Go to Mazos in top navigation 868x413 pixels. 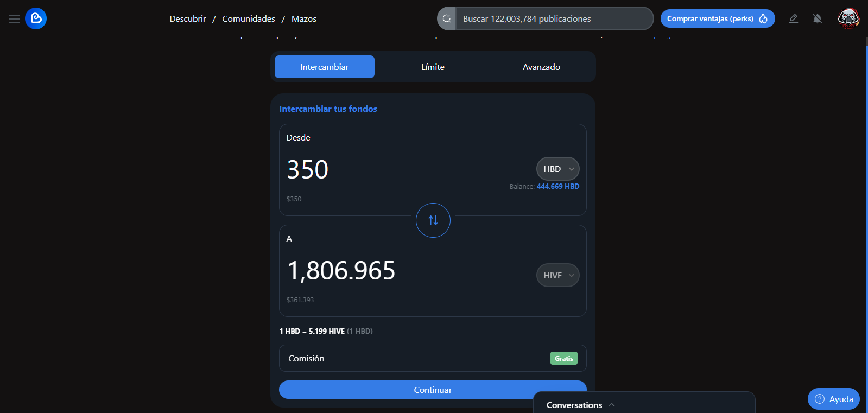coord(304,18)
